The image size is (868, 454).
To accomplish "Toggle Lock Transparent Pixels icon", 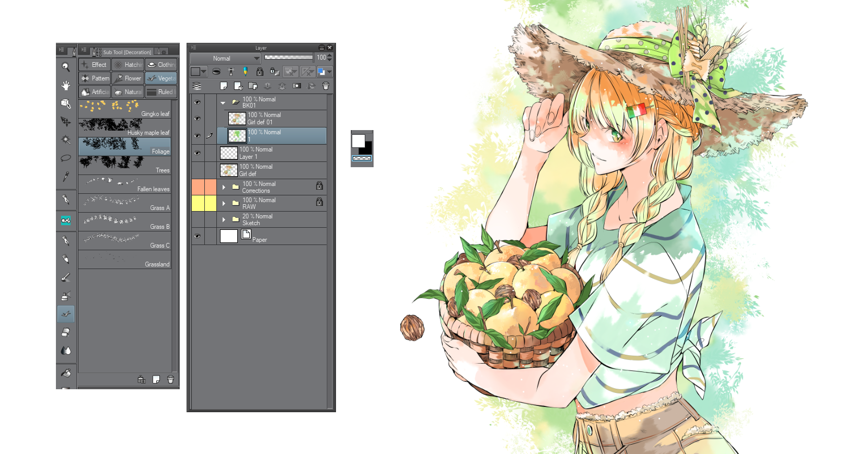I will click(x=274, y=72).
